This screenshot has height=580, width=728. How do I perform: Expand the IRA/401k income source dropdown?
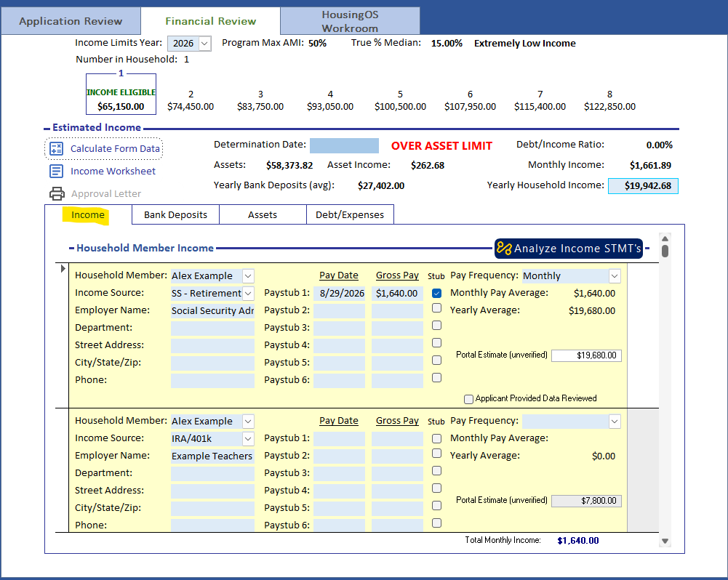(249, 438)
